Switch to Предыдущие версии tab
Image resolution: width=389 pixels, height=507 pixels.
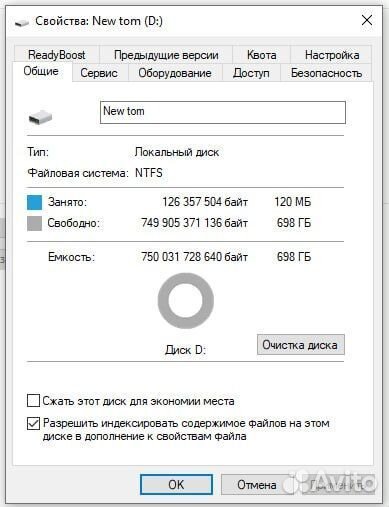[166, 55]
